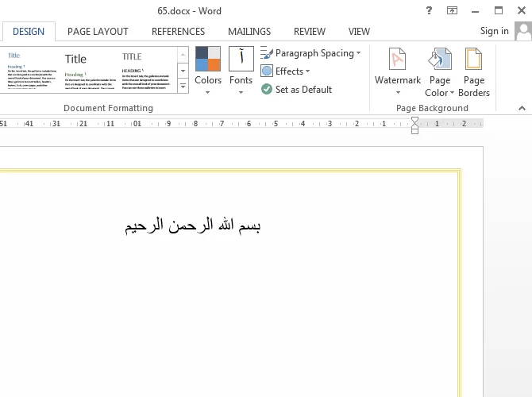The image size is (532, 397).
Task: Open Page Color picker
Action: pos(439,70)
